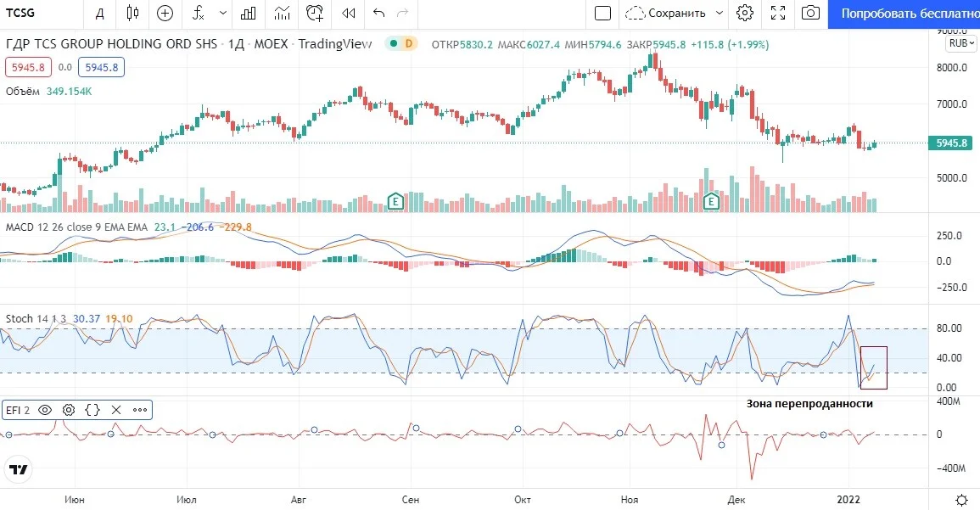The height and width of the screenshot is (510, 980).
Task: Open chart settings gear in top toolbar
Action: 745,13
